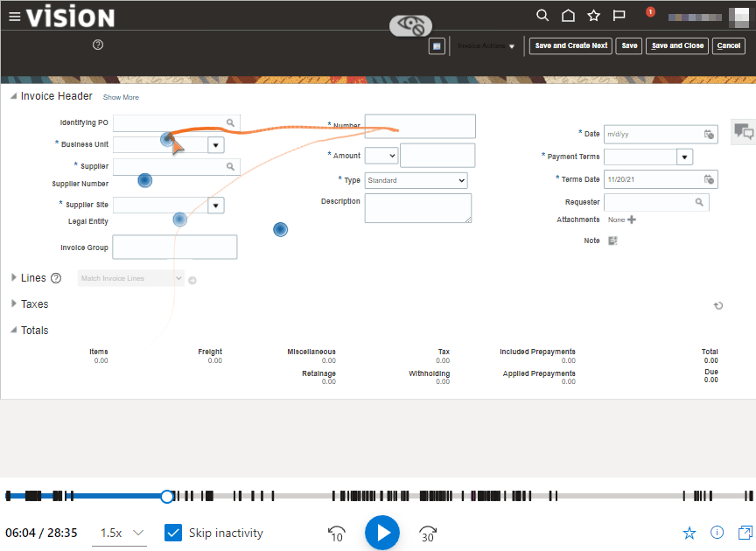Go to Home via house icon
This screenshot has height=551, width=756.
click(x=568, y=16)
